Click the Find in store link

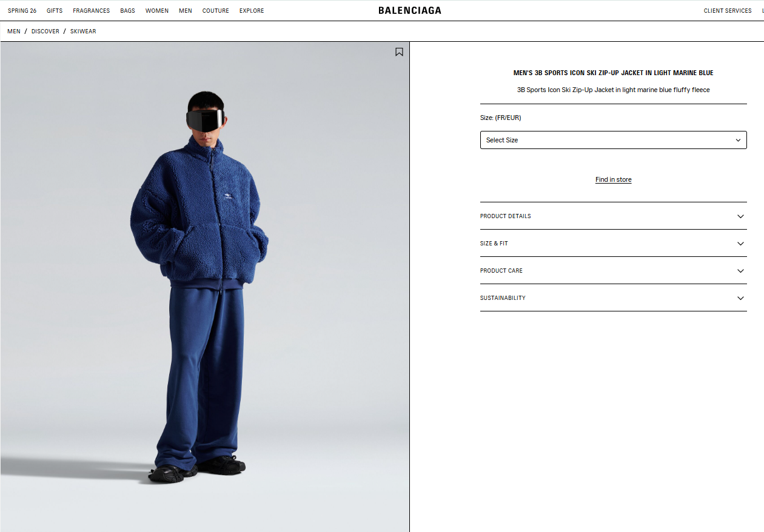pos(613,179)
